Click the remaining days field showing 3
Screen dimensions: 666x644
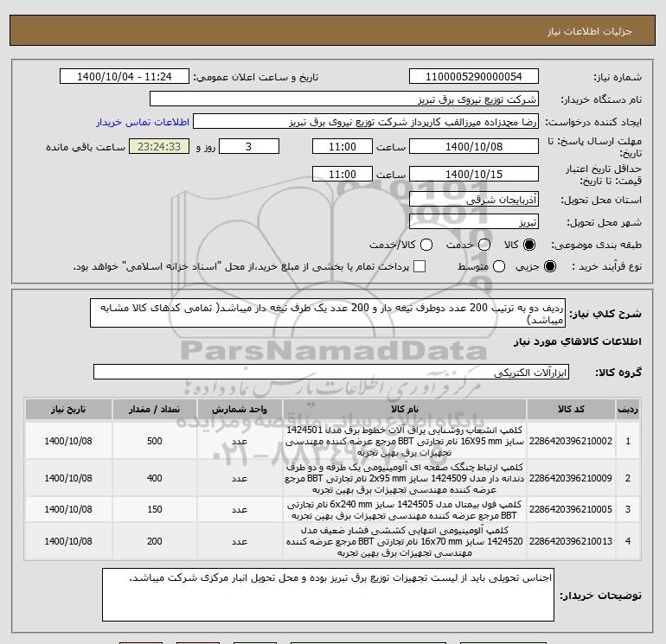pyautogui.click(x=248, y=146)
